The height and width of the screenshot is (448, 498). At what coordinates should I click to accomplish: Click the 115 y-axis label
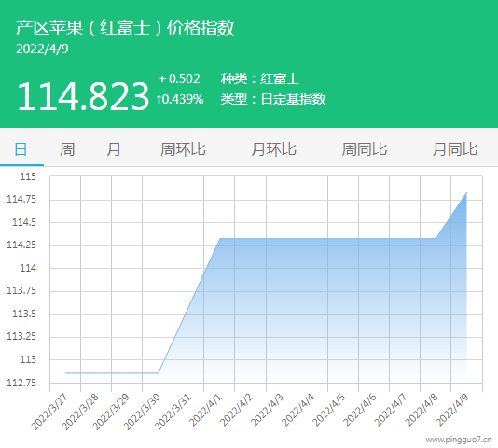coord(28,176)
